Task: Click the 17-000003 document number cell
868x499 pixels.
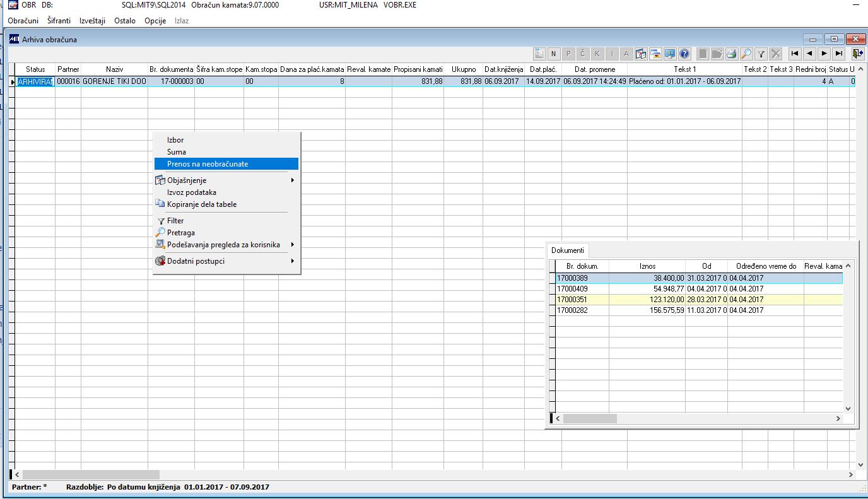Action: (171, 81)
